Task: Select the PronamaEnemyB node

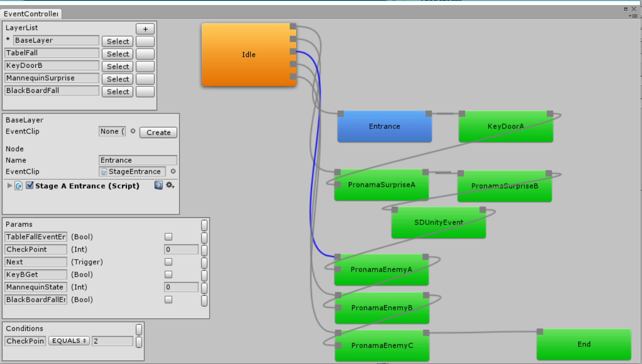Action: [382, 308]
